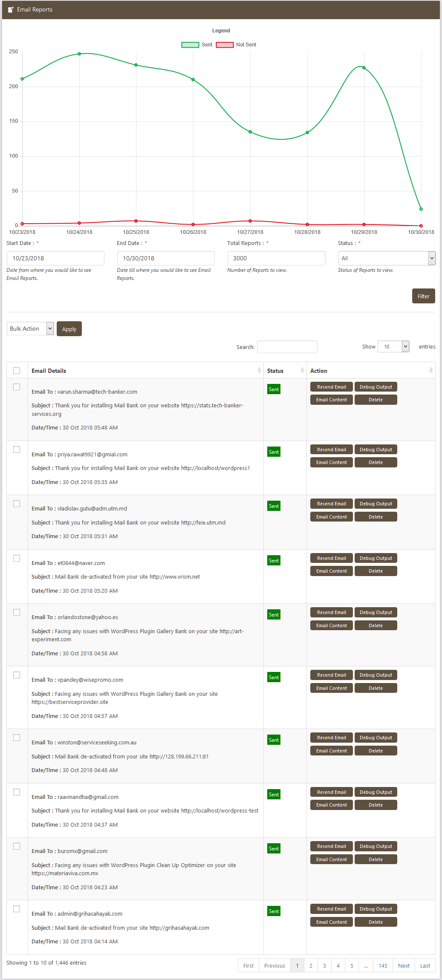
Task: Focus the Start Date field
Action: 55,258
